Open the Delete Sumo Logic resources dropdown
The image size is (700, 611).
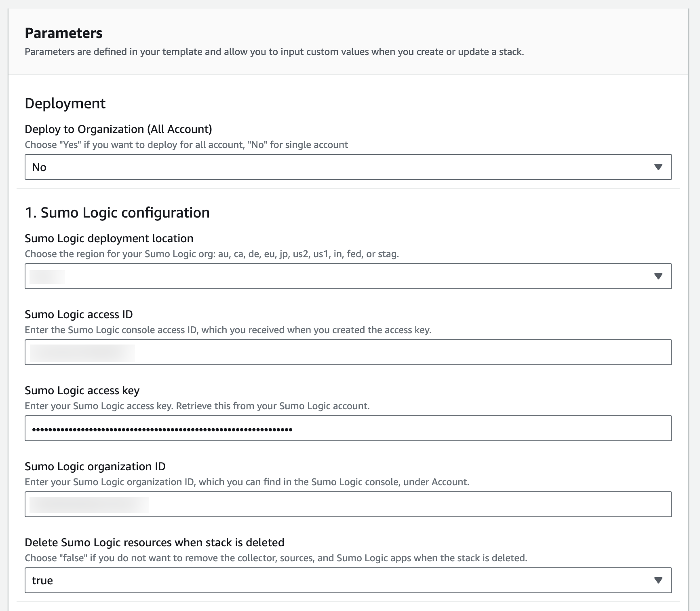point(348,580)
